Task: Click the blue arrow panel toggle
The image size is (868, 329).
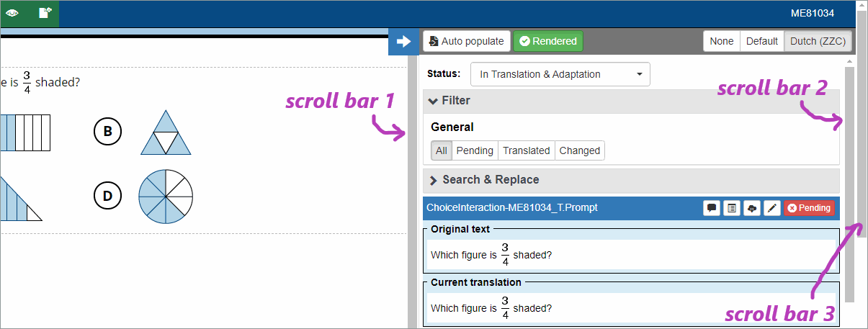Action: 403,42
